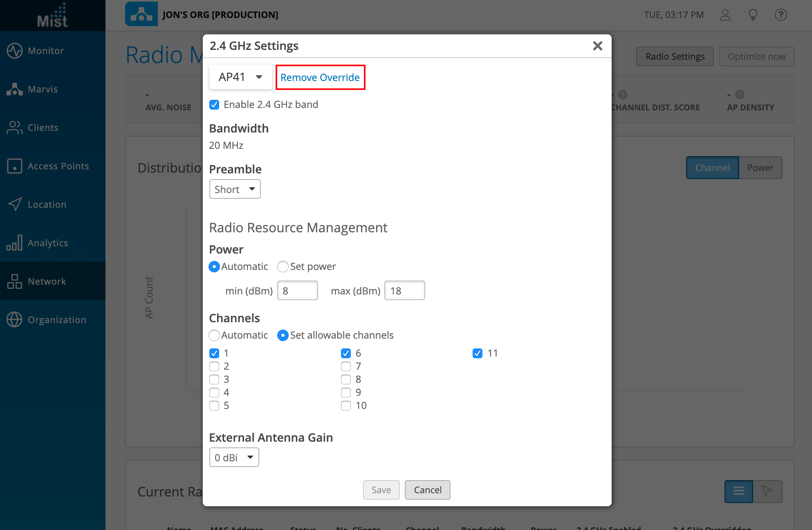Click the Clients people icon
This screenshot has width=812, height=530.
pos(15,128)
